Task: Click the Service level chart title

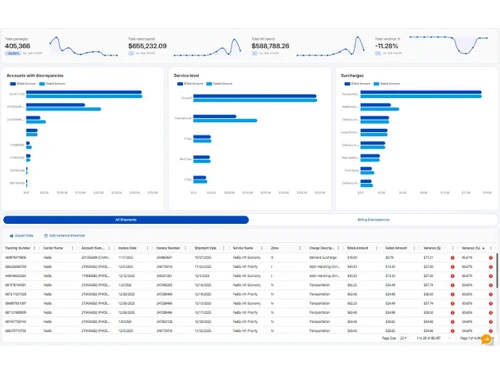Action: tap(186, 76)
